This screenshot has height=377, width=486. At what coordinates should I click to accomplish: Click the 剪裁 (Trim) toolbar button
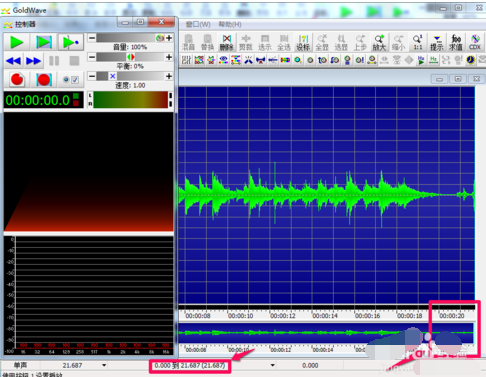coord(246,43)
